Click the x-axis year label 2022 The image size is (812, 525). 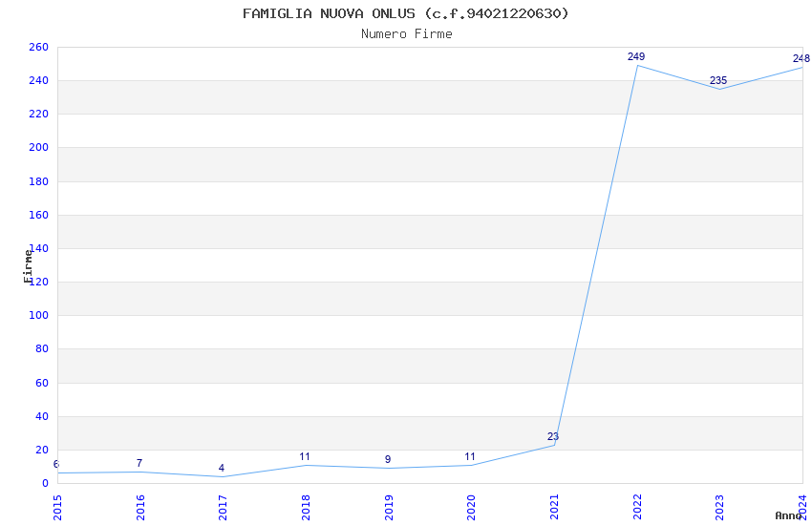coord(637,508)
